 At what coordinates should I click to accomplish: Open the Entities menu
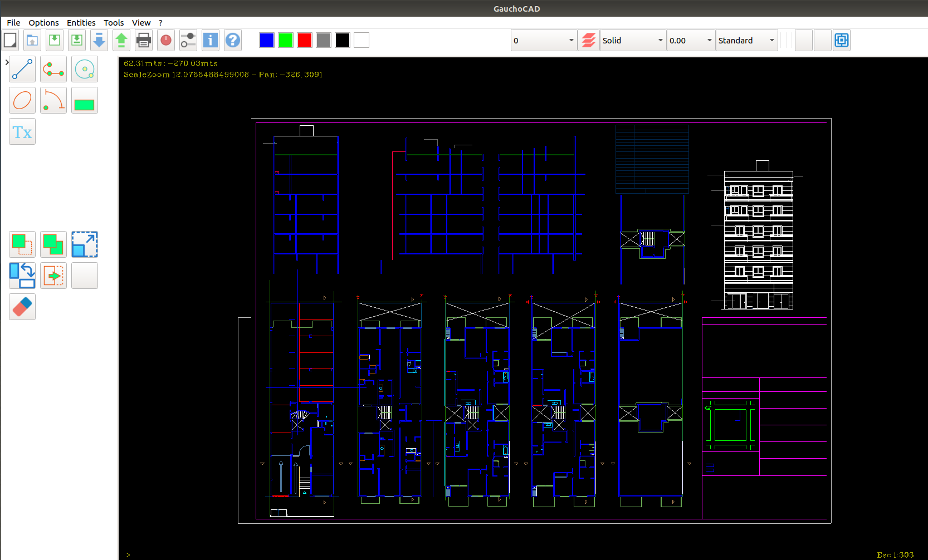[x=81, y=23]
